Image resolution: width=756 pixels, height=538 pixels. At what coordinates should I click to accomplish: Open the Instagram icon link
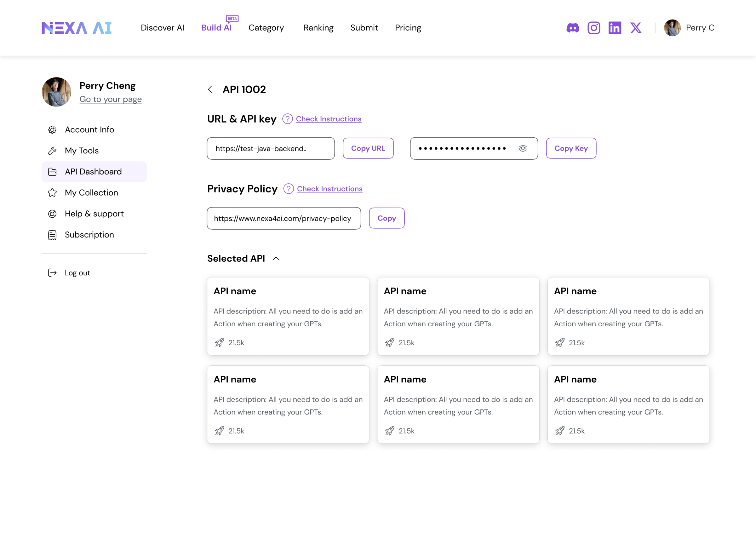[594, 28]
